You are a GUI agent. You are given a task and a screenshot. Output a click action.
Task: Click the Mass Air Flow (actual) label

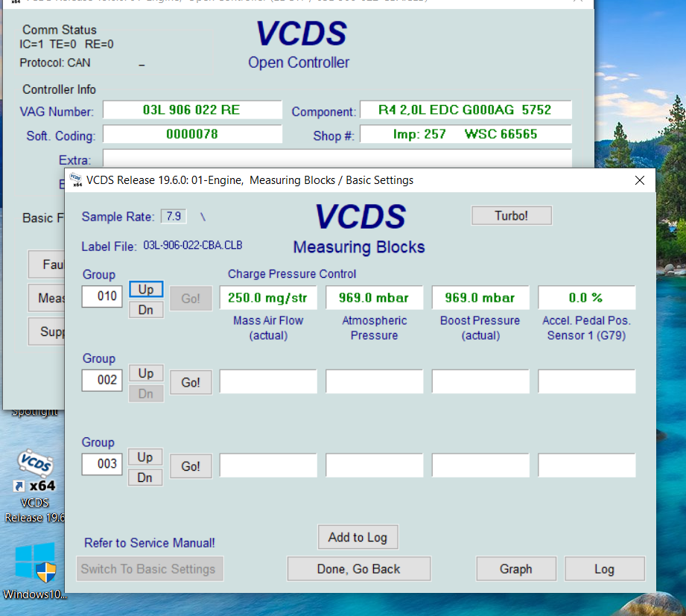pyautogui.click(x=268, y=328)
